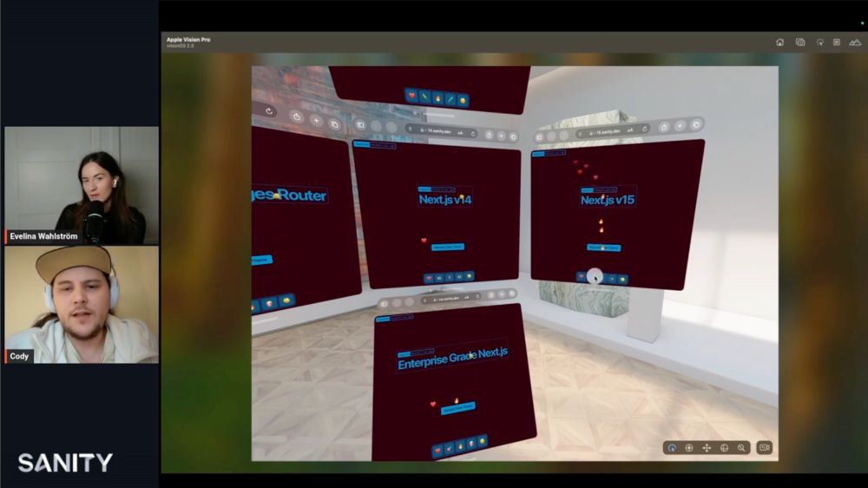Image resolution: width=868 pixels, height=488 pixels.
Task: Reload page in Next.js v15 address bar
Action: point(644,129)
